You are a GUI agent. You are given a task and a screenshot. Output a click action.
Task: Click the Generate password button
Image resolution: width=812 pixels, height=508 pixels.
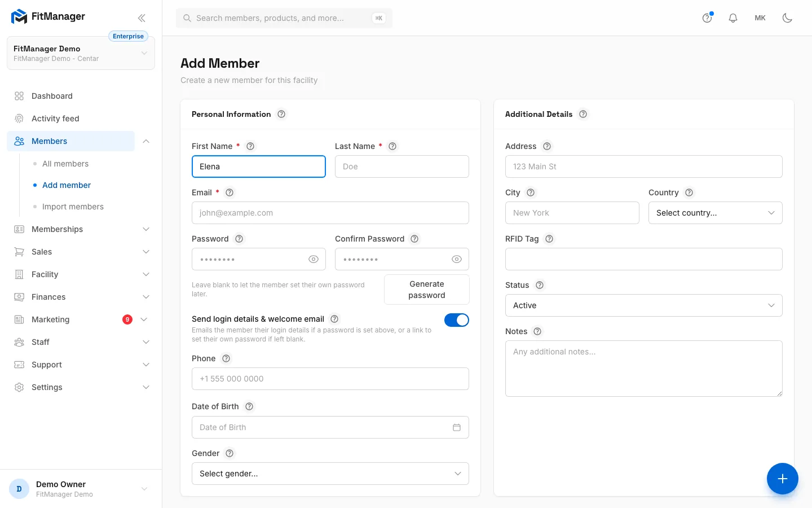pyautogui.click(x=427, y=290)
